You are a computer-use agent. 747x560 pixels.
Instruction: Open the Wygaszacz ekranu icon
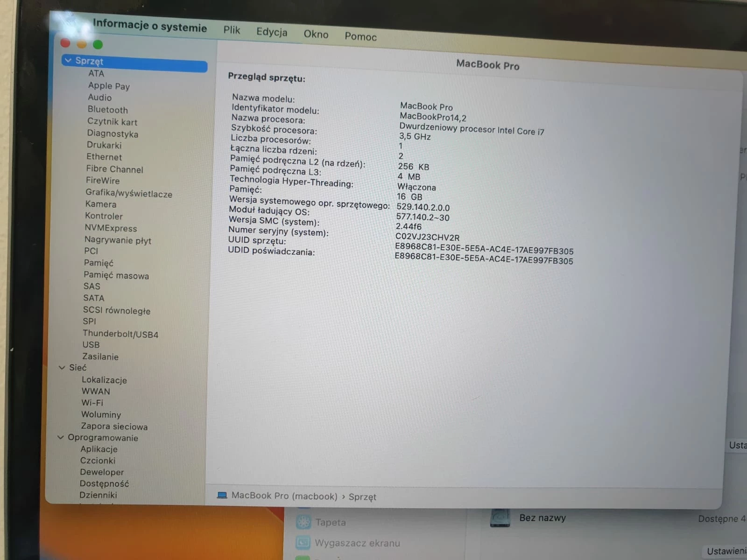303,543
